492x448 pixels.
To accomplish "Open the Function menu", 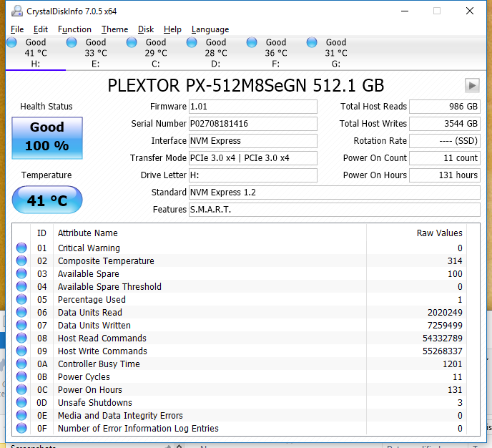I will tap(74, 29).
